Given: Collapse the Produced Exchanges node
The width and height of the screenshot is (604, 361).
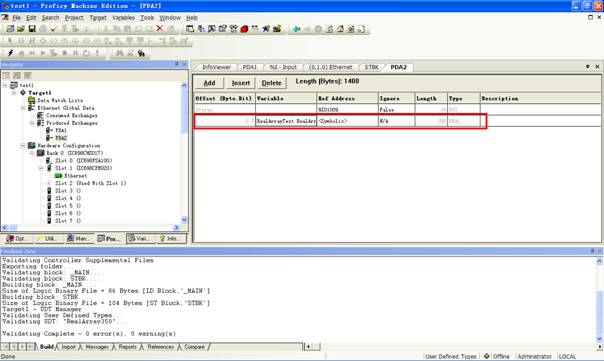Looking at the screenshot, I should [x=32, y=123].
